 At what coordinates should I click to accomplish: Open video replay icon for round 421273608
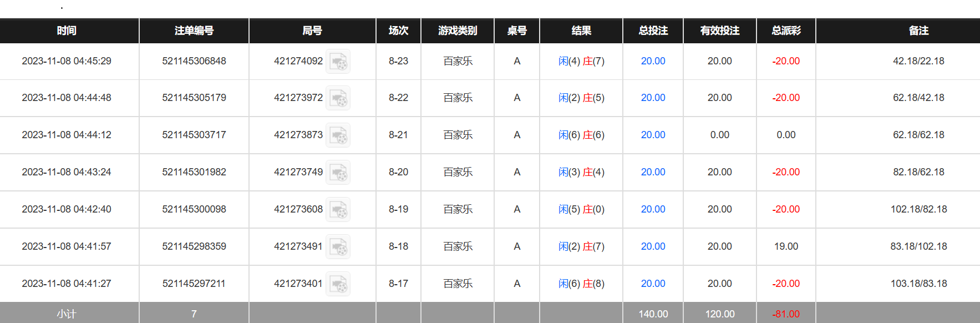[338, 210]
